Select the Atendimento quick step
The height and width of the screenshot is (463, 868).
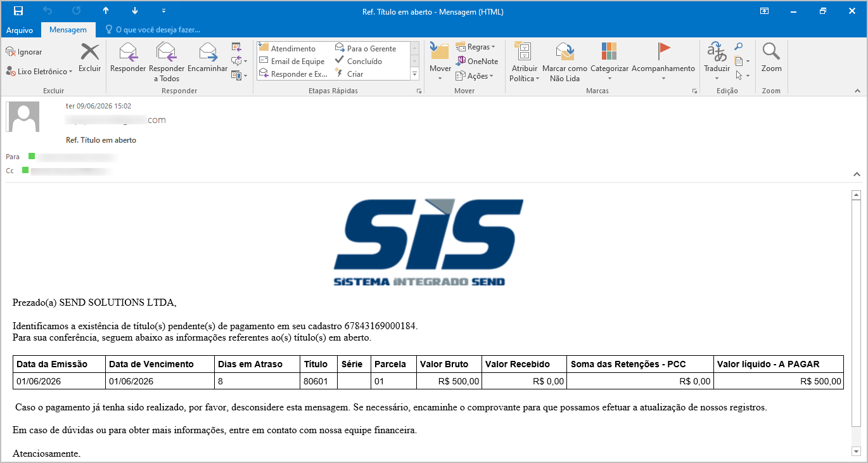(293, 48)
